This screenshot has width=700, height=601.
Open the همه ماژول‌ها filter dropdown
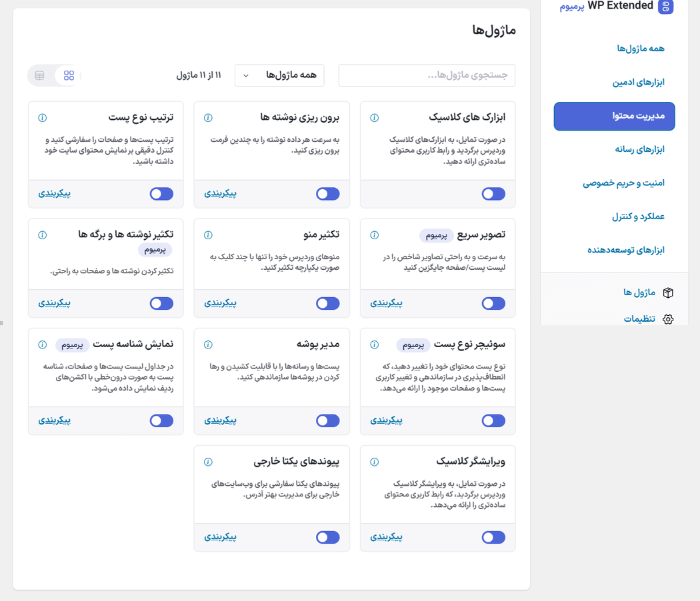coord(279,75)
